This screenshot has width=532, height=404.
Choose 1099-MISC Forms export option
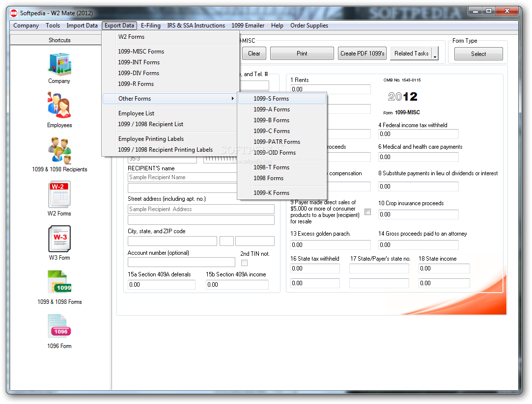(x=170, y=52)
